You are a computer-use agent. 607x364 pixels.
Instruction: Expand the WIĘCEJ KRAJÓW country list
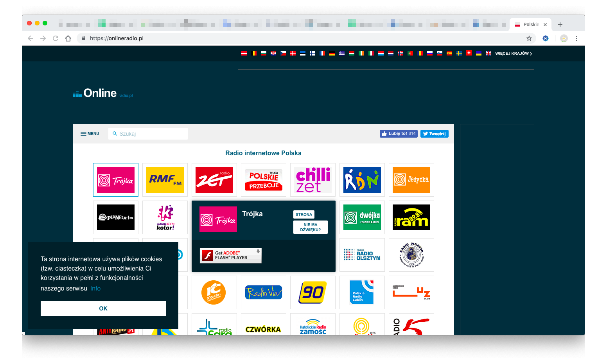point(512,53)
